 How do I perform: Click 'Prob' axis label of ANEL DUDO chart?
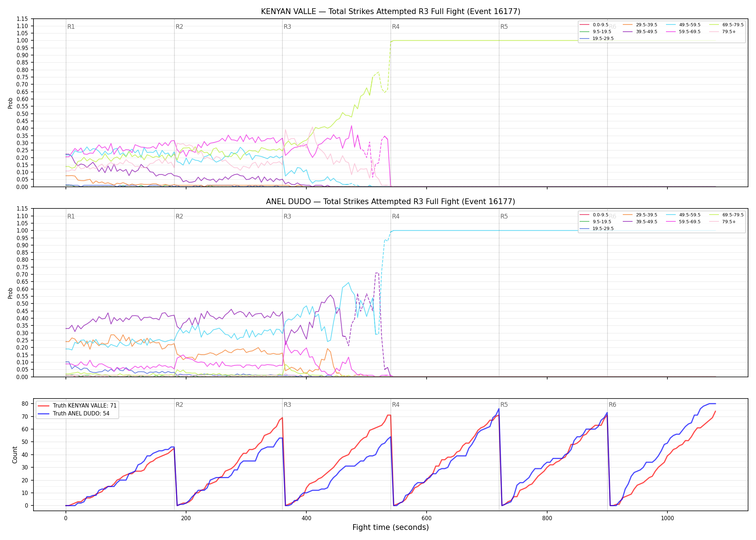[x=10, y=293]
